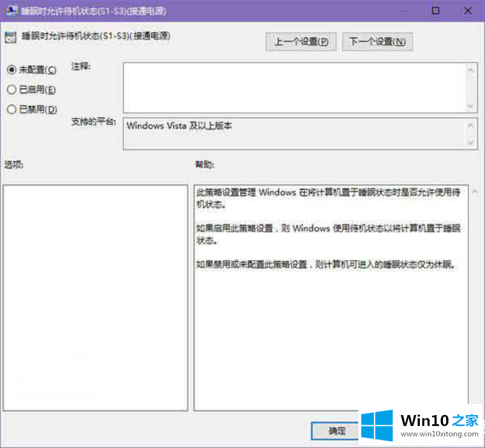This screenshot has width=485, height=448.
Task: Click the 'Windows Vista 及以上版本' platform text
Action: tap(179, 126)
